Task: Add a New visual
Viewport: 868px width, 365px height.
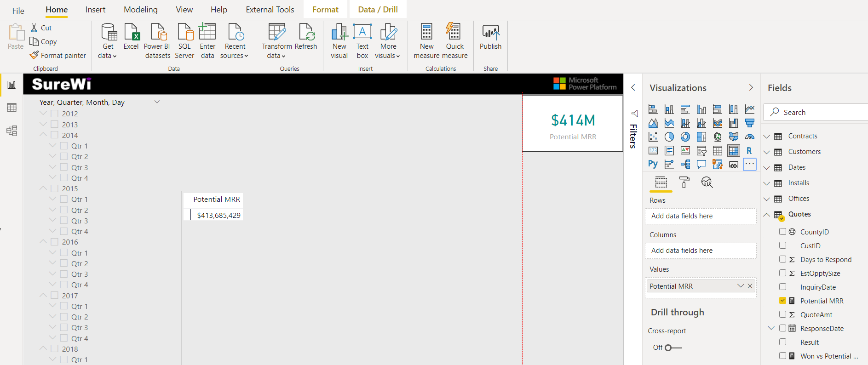Action: coord(339,41)
